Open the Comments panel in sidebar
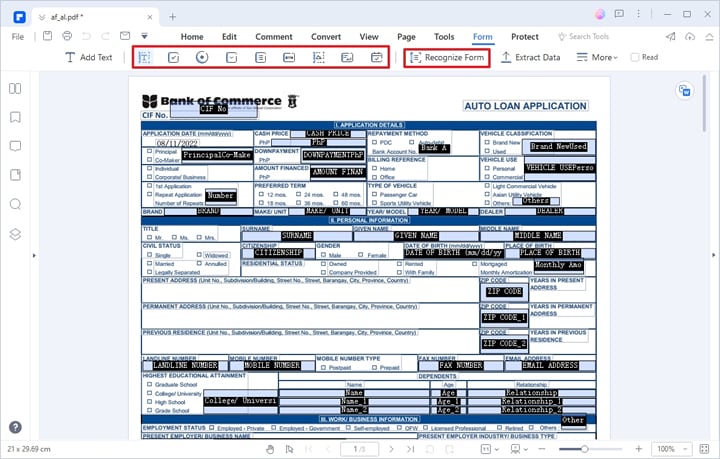The width and height of the screenshot is (720, 459). [x=15, y=146]
